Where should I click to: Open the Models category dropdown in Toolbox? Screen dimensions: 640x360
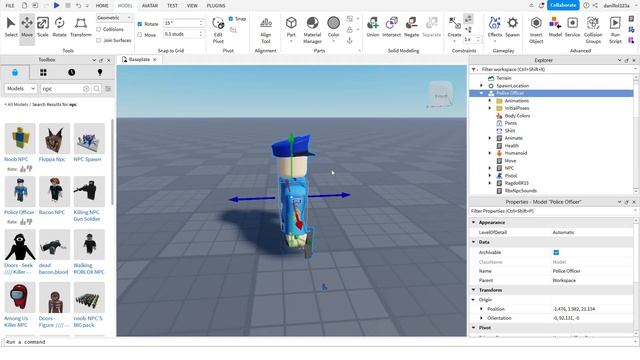(x=21, y=89)
